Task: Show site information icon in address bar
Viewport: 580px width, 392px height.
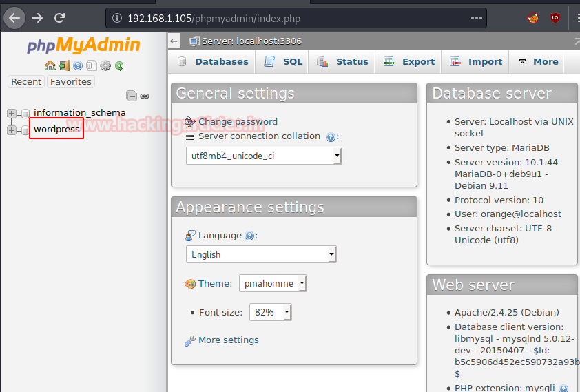Action: [117, 18]
